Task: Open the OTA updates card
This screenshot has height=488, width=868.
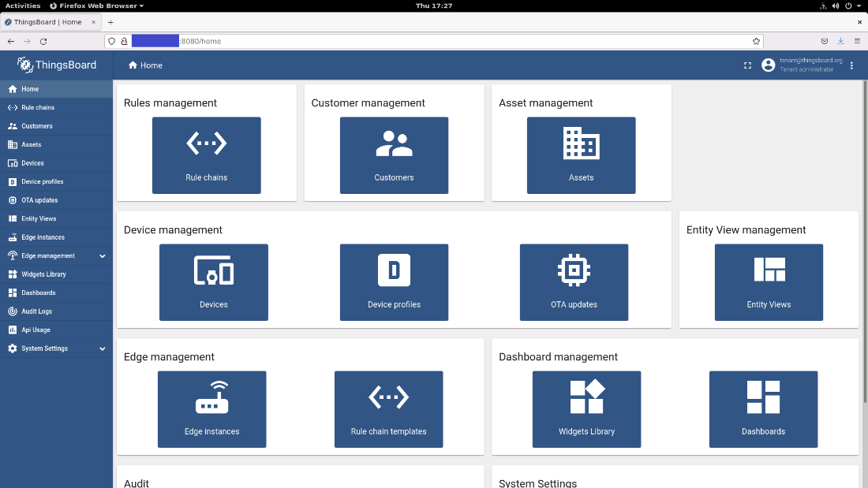Action: click(574, 282)
